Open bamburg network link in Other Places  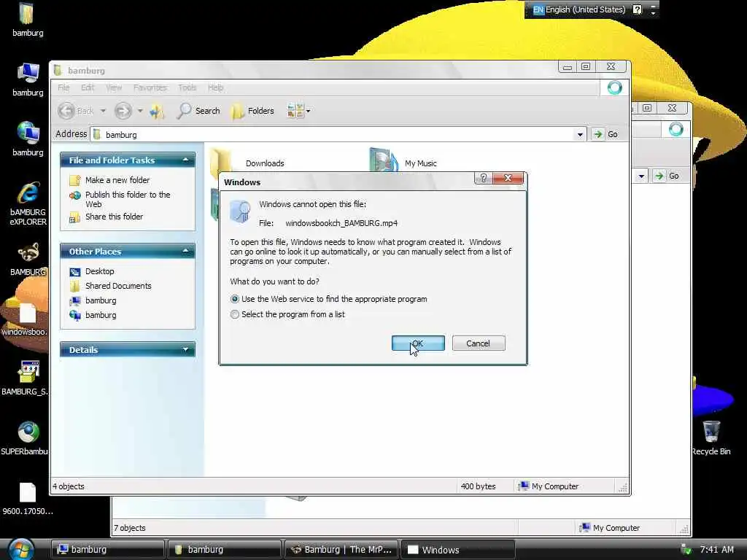coord(101,315)
